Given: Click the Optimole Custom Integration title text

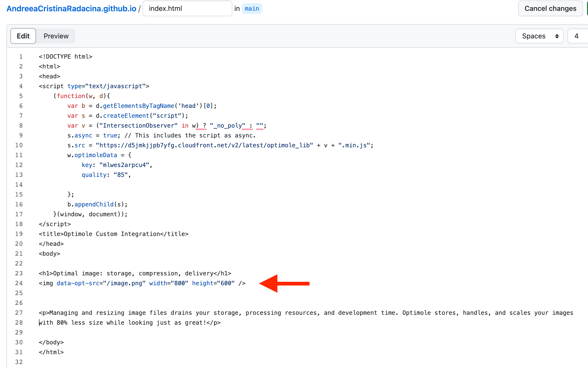Looking at the screenshot, I should 112,234.
